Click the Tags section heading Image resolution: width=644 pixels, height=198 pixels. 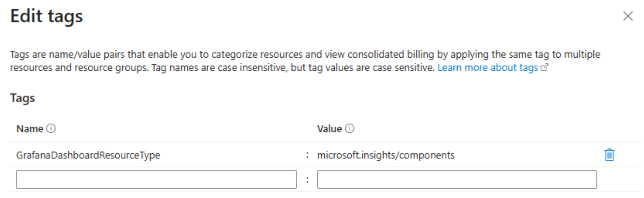click(23, 98)
